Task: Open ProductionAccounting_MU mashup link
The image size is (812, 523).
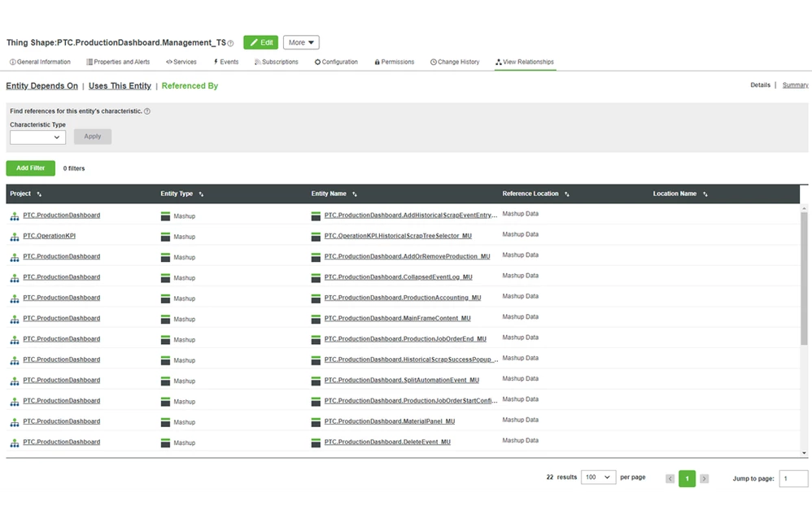Action: (403, 299)
